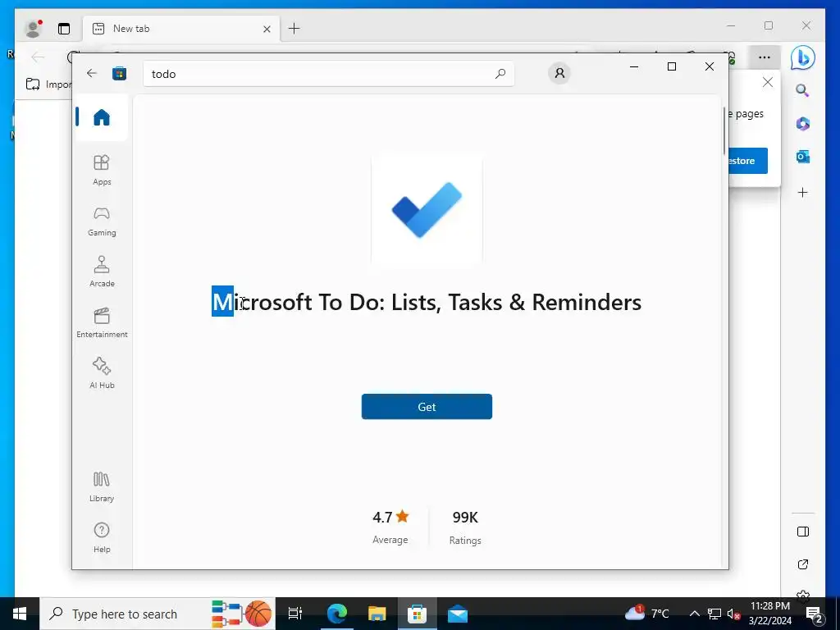Click the Store search field containing 'todo'
This screenshot has height=630, width=840.
(328, 74)
